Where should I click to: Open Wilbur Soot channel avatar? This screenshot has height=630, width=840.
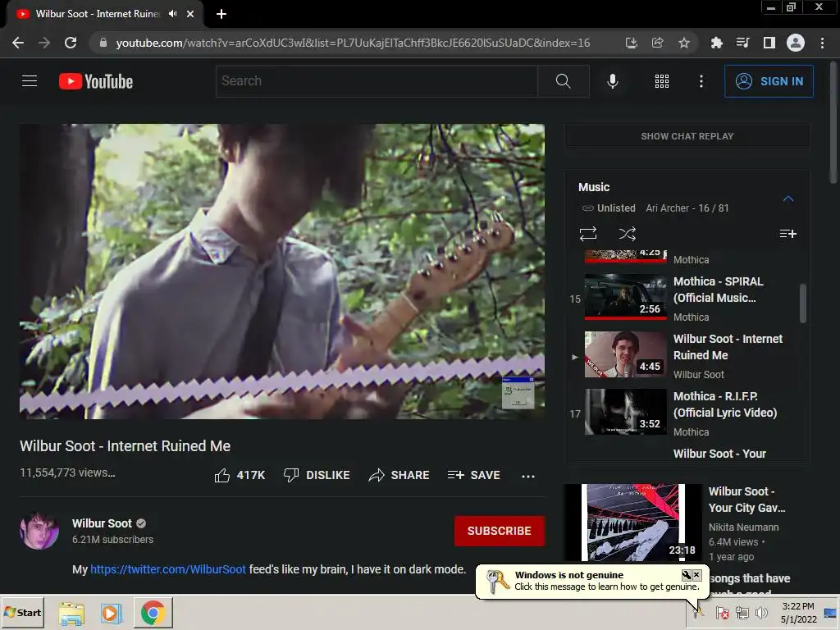coord(39,531)
